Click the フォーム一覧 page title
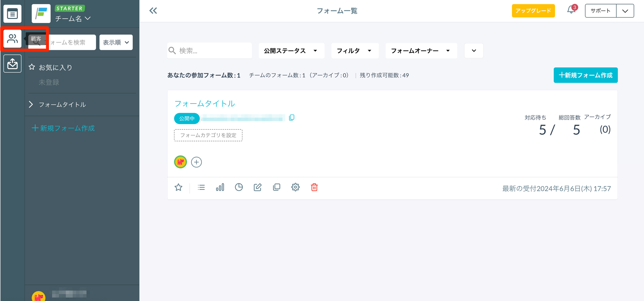The width and height of the screenshot is (644, 301). click(337, 11)
